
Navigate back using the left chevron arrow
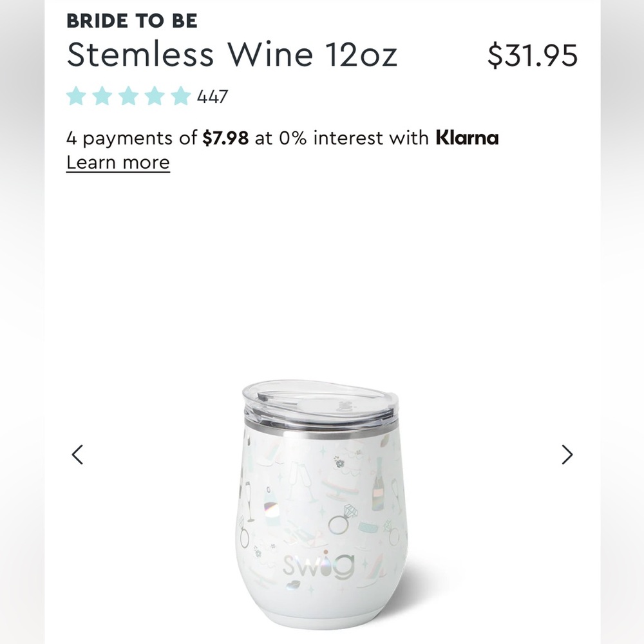[x=77, y=455]
